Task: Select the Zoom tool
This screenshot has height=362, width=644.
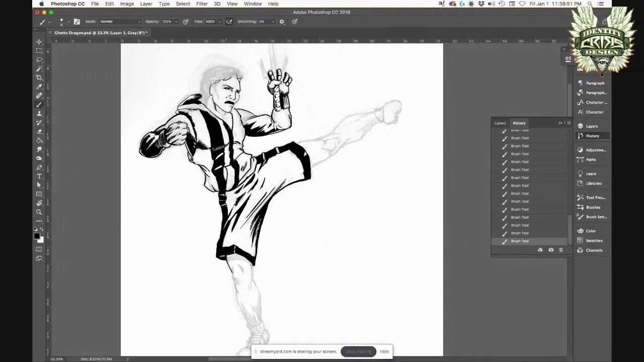Action: point(39,212)
